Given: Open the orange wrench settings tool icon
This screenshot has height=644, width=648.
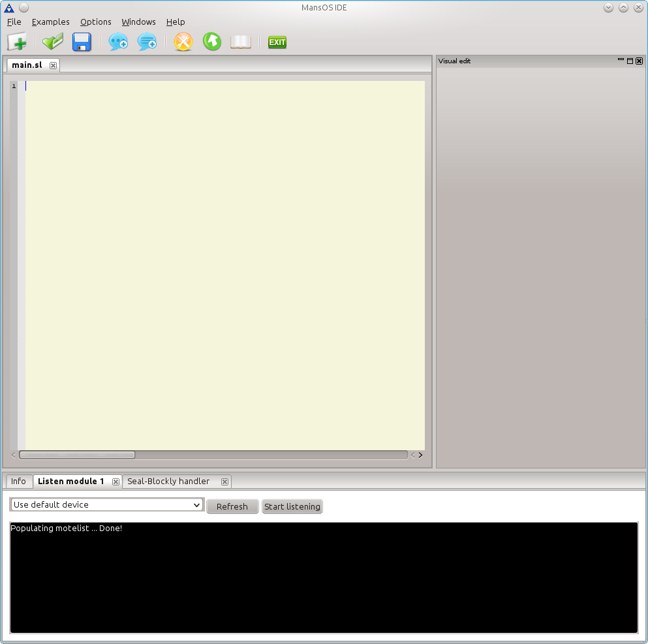Looking at the screenshot, I should point(183,42).
